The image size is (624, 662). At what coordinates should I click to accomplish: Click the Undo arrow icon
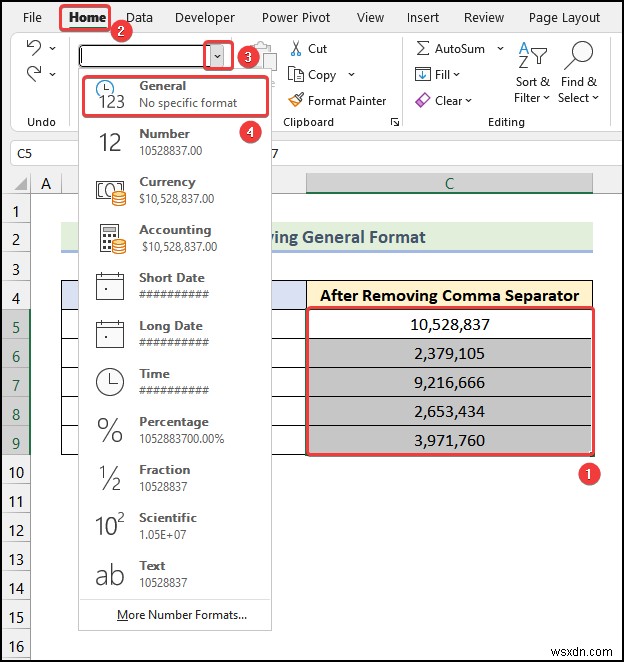[34, 48]
